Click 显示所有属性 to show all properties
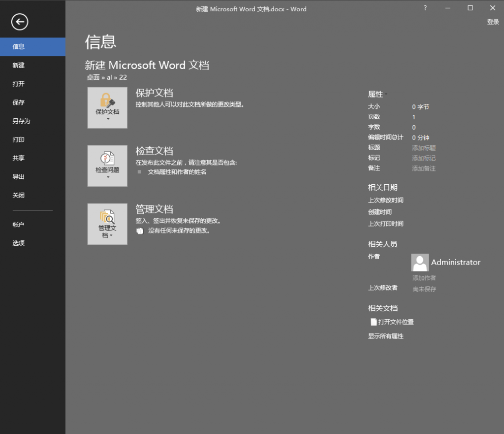 click(x=385, y=335)
